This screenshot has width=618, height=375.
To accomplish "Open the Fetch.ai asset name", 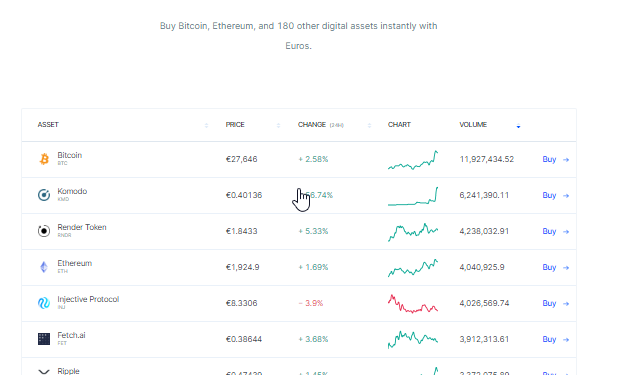I will [x=71, y=335].
